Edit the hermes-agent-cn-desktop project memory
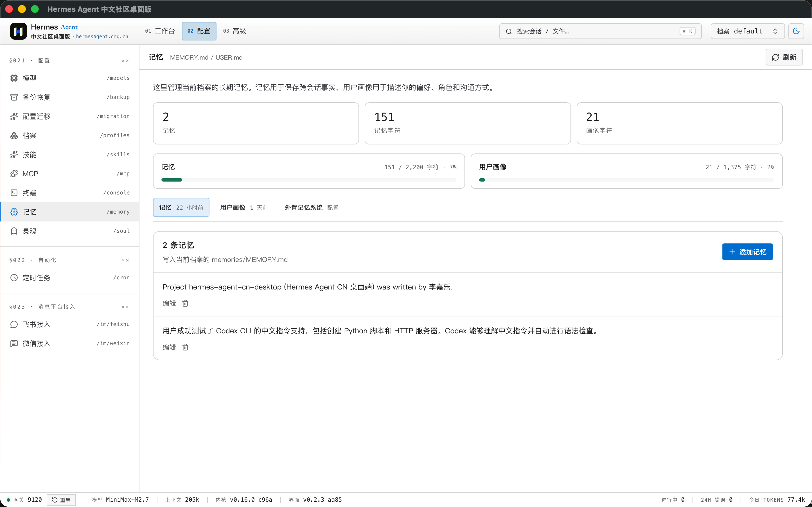 pos(169,304)
